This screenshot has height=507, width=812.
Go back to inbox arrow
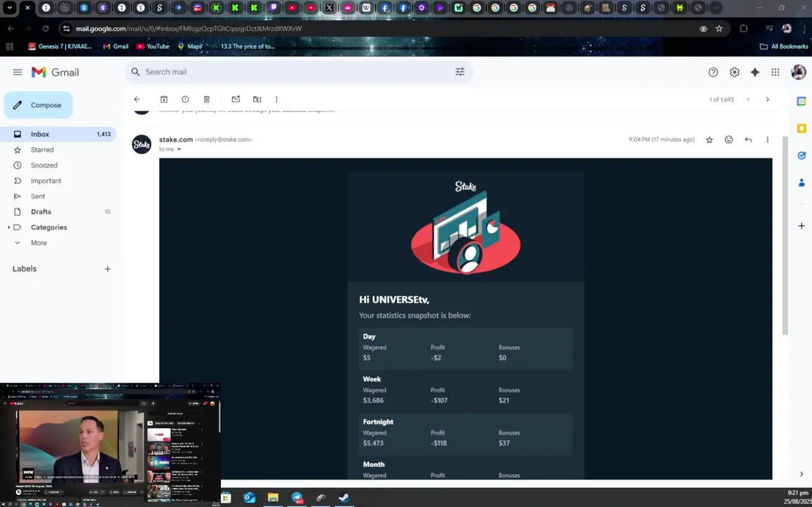[137, 99]
